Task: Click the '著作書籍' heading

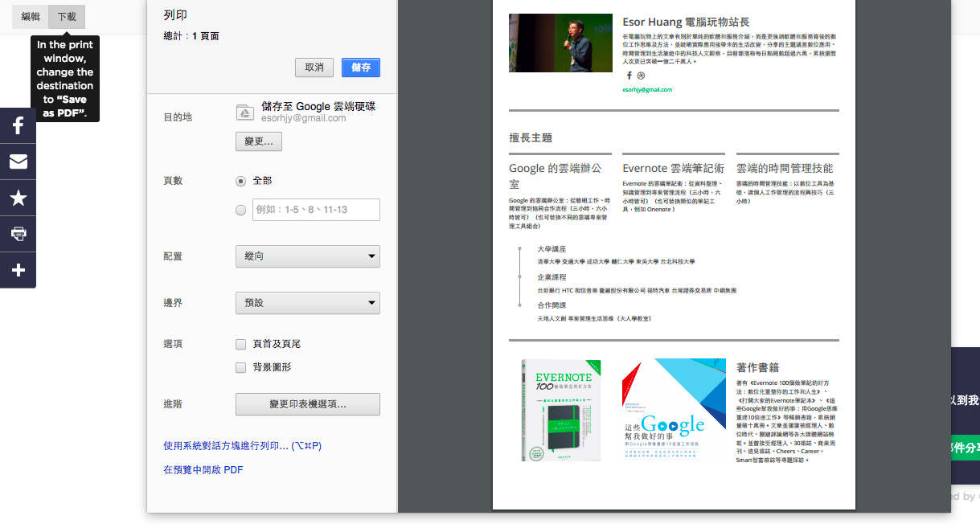Action: pyautogui.click(x=757, y=367)
